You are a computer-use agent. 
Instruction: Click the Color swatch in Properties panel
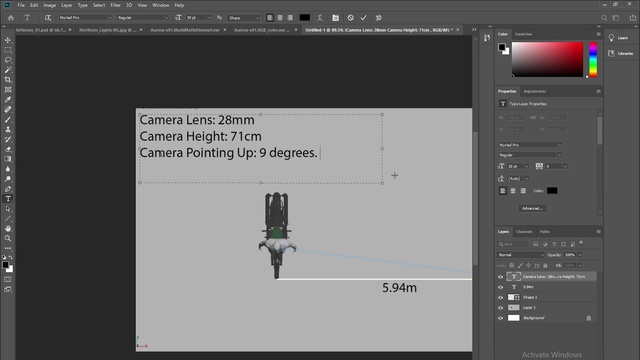coord(552,191)
